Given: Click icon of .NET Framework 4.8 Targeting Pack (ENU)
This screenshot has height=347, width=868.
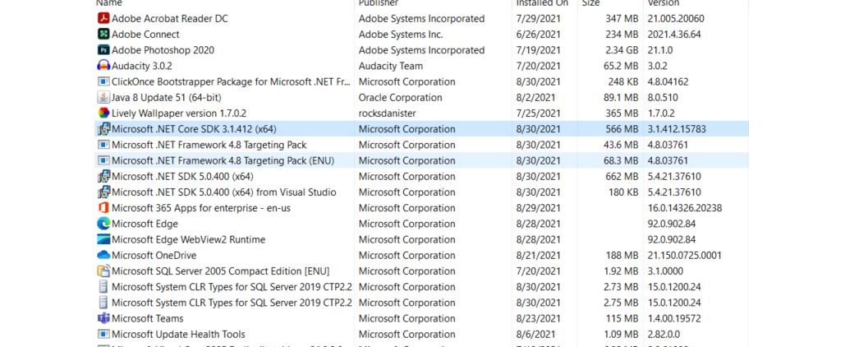Looking at the screenshot, I should coord(103,160).
